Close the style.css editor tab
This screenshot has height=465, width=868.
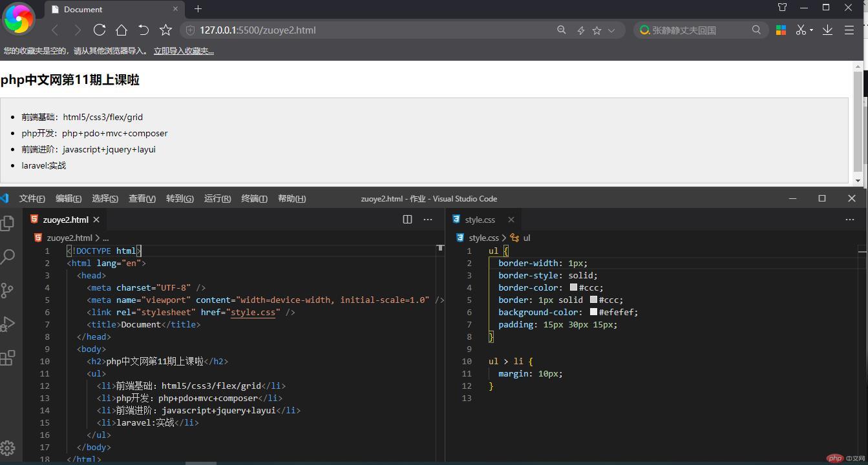click(511, 220)
